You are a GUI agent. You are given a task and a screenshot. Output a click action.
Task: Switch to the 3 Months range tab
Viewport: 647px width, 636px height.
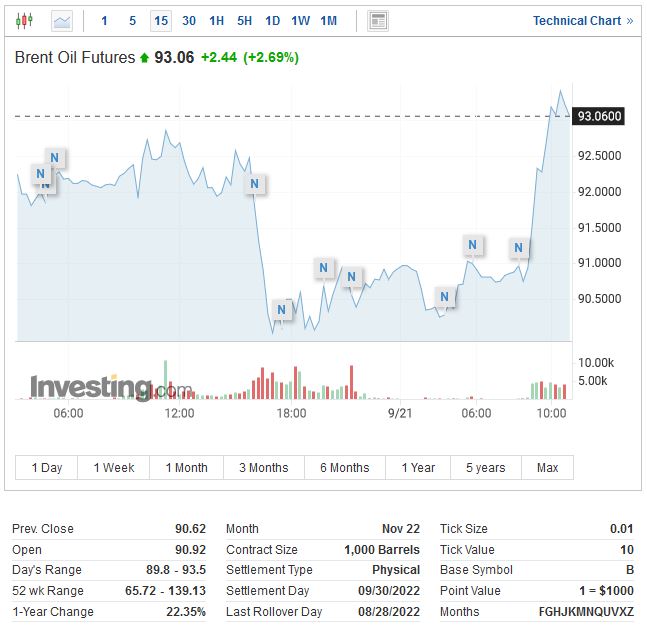[263, 467]
